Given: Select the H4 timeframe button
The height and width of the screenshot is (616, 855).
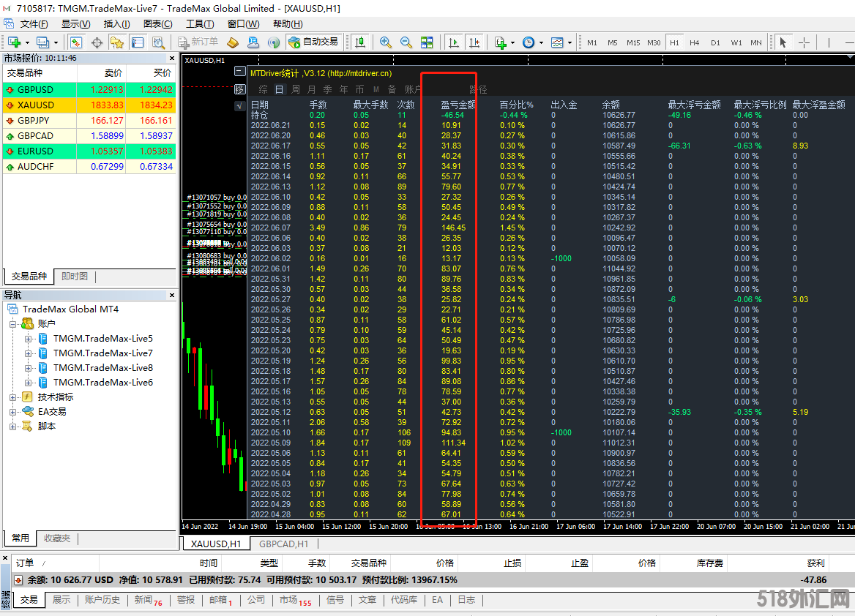Looking at the screenshot, I should coord(694,42).
